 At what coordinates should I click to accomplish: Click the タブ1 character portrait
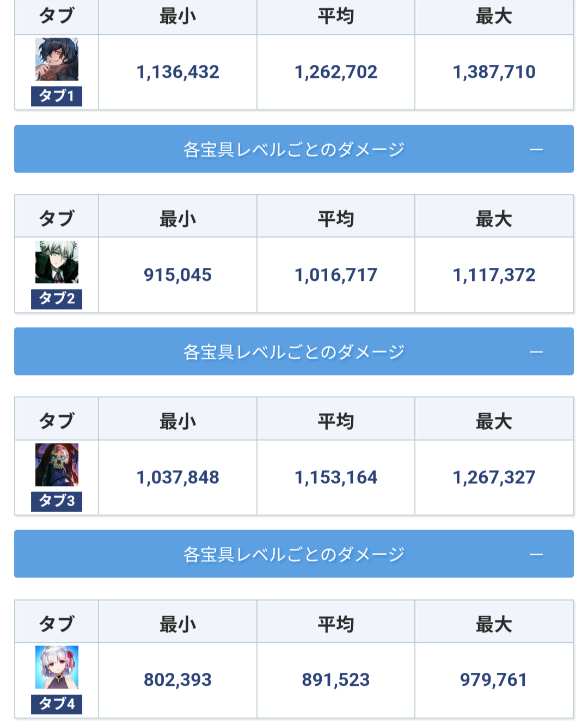click(57, 59)
